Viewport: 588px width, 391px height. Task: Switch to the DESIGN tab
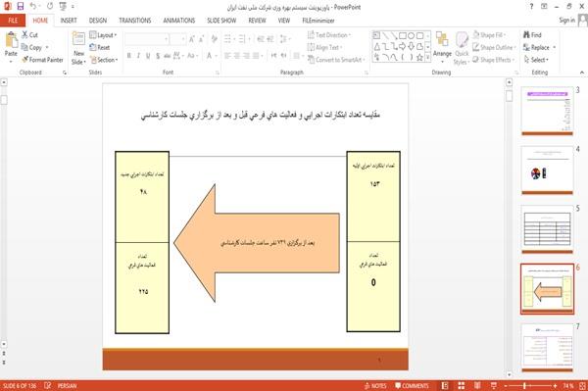point(97,21)
